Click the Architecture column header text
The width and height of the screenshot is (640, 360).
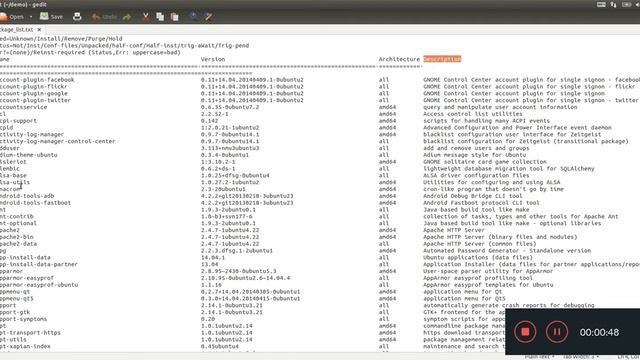(399, 59)
